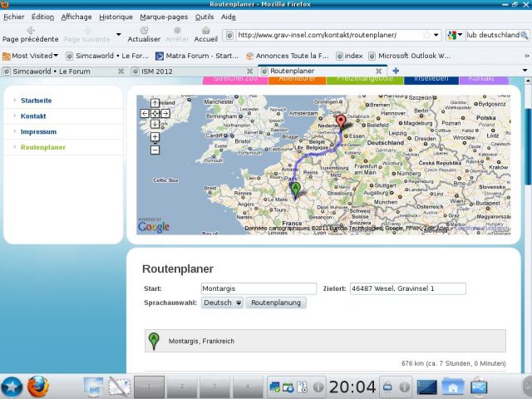This screenshot has width=532, height=399.
Task: Open the Outils menu
Action: [x=204, y=17]
